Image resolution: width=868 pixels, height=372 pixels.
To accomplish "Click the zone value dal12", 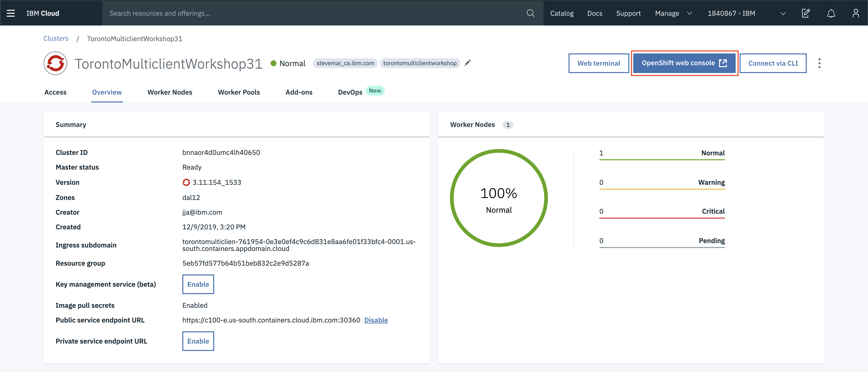I will point(191,198).
